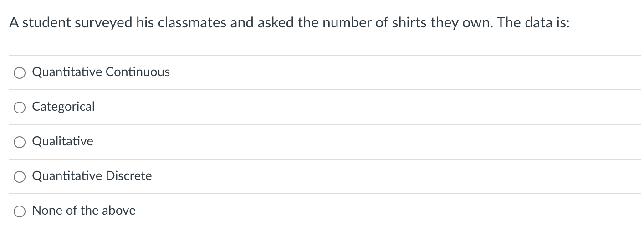Viewport: 644px width, 237px height.
Task: Mark the Qualitative radio button
Action: pyautogui.click(x=19, y=142)
